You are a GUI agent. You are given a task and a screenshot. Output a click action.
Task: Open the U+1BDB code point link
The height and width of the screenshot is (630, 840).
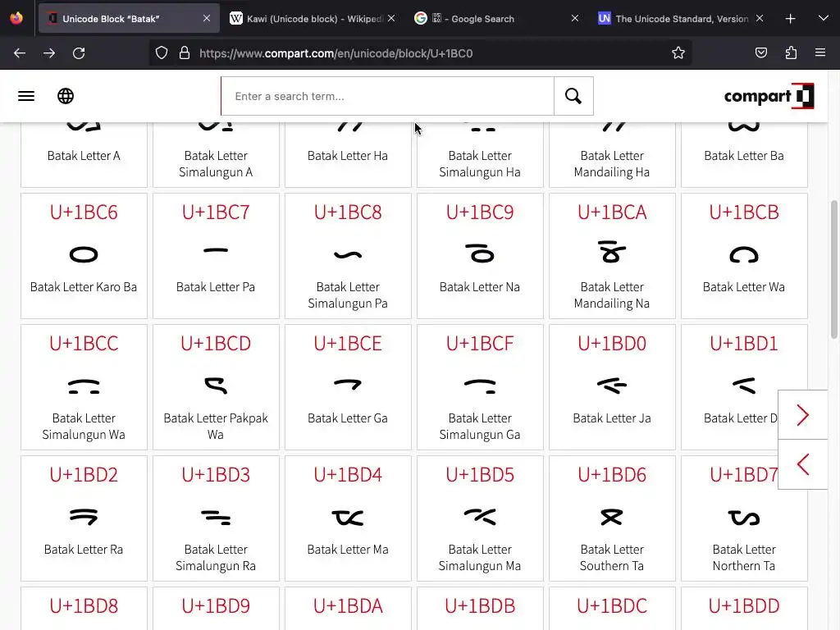[x=480, y=606]
